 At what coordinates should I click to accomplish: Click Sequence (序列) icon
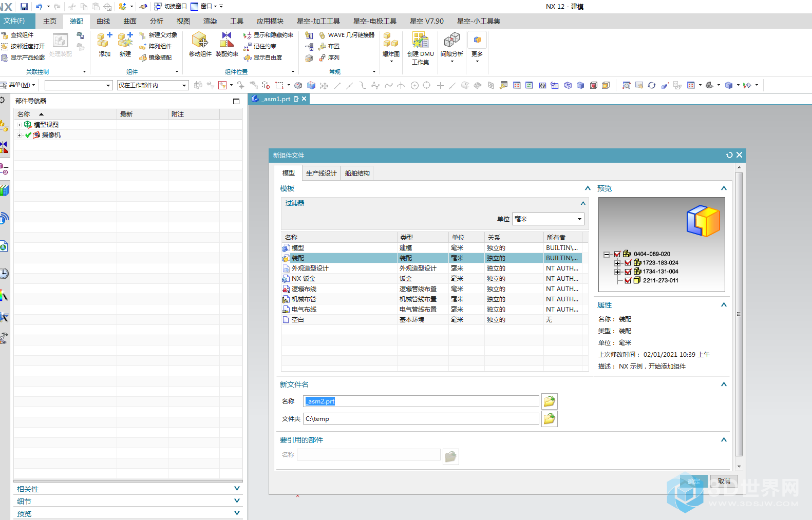[323, 57]
